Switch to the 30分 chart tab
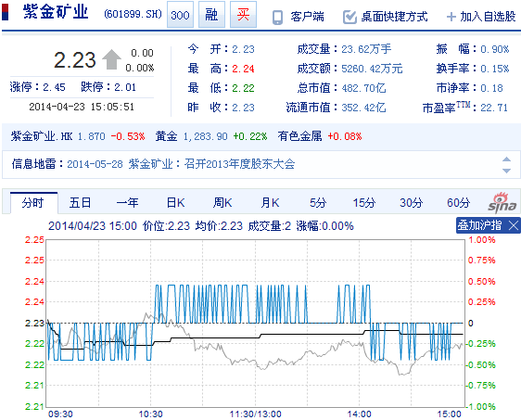 (411, 203)
